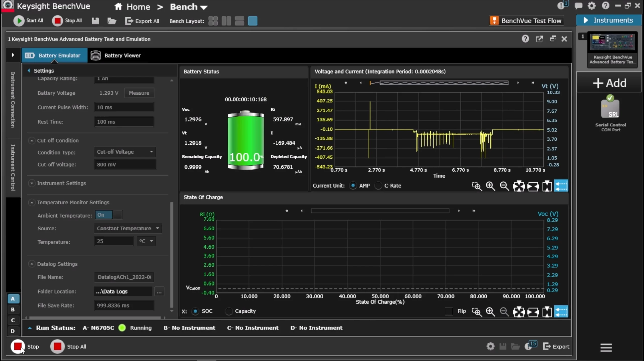The image size is (644, 361).
Task: Click Export All in top toolbar
Action: [142, 21]
